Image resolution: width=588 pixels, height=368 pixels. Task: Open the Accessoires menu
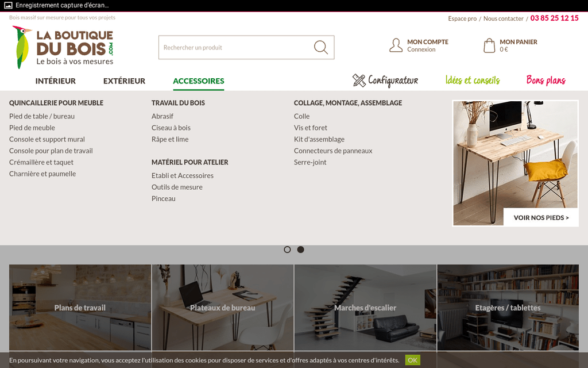(x=198, y=81)
